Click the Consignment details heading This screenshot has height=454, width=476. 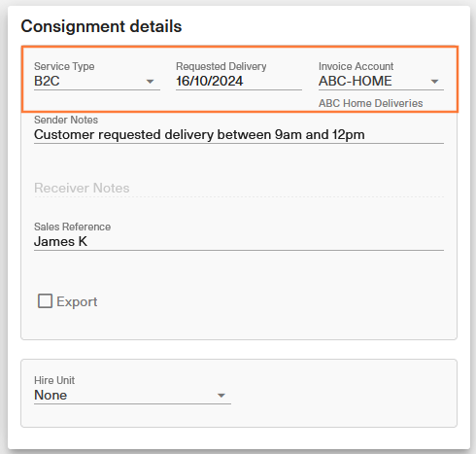pos(101,26)
